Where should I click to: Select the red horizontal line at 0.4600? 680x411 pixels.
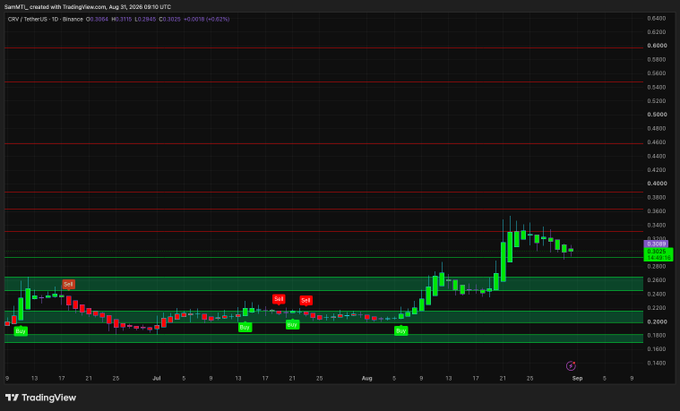tap(324, 143)
